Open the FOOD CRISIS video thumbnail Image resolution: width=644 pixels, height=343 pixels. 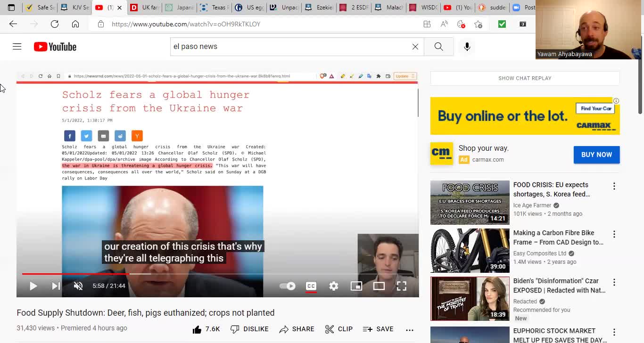coord(470,203)
